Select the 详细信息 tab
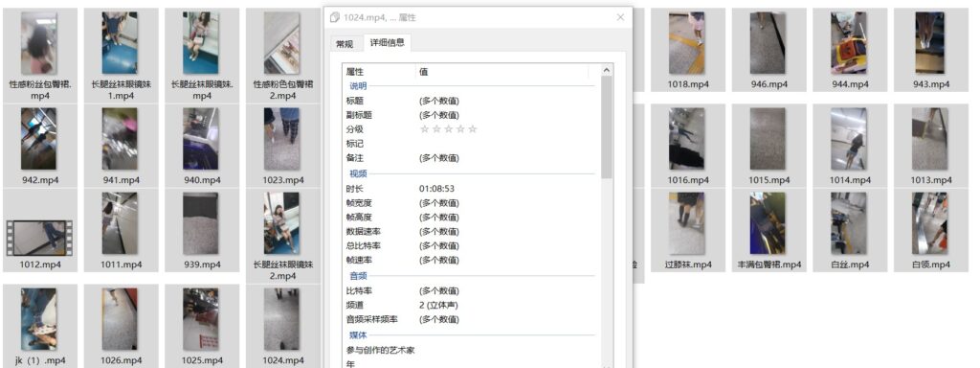Viewport: 980px width, 368px height. pos(387,42)
